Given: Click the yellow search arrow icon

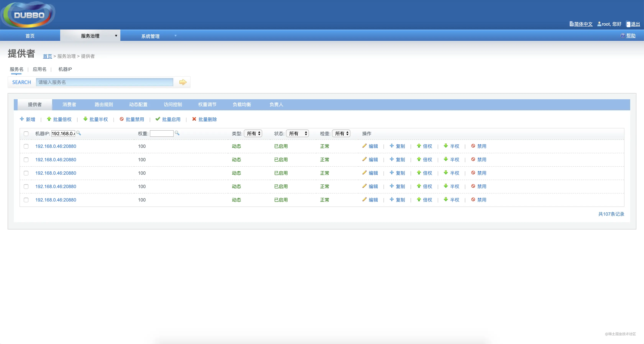Looking at the screenshot, I should click(x=183, y=82).
